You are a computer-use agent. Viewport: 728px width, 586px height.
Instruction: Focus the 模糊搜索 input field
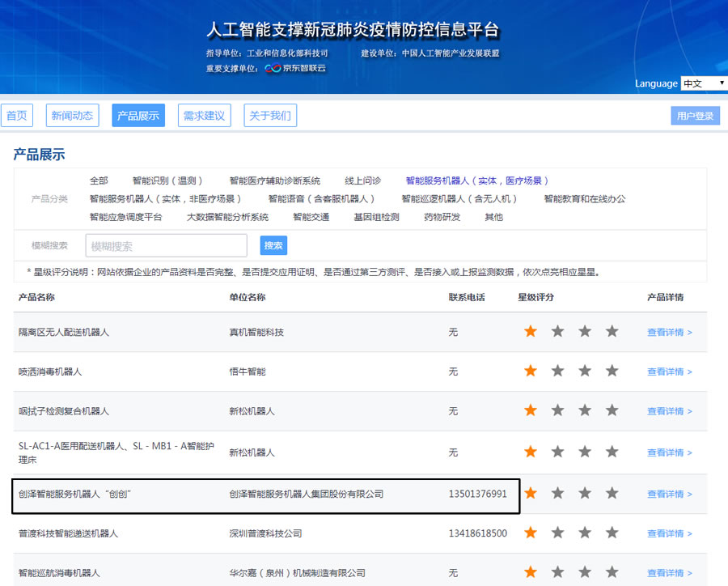(x=166, y=246)
